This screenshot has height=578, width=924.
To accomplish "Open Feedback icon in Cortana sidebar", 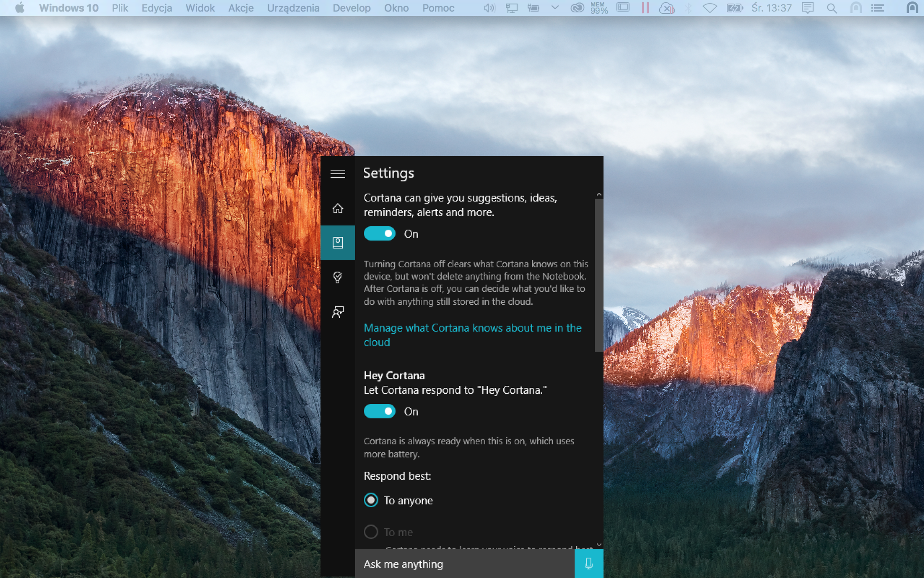I will coord(338,312).
